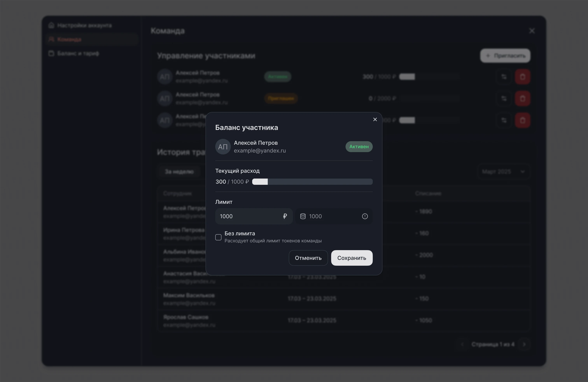Screen dimensions: 588x382
Task: Save changes with Сохранить button
Action: [352, 258]
